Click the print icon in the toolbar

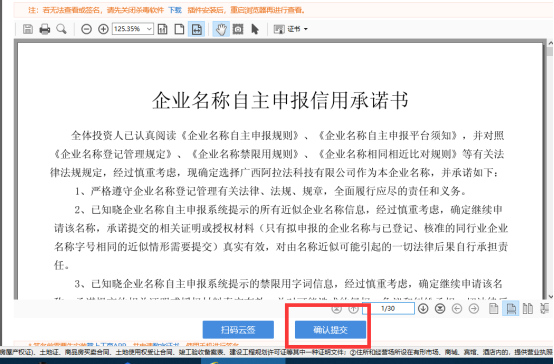click(45, 29)
